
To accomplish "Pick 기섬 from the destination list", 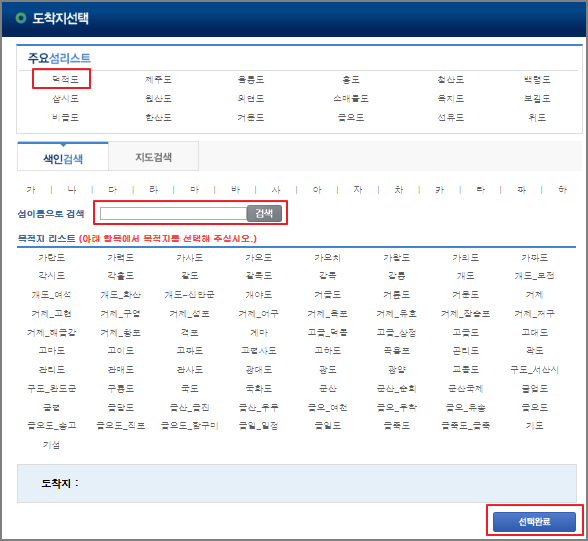I will 52,445.
